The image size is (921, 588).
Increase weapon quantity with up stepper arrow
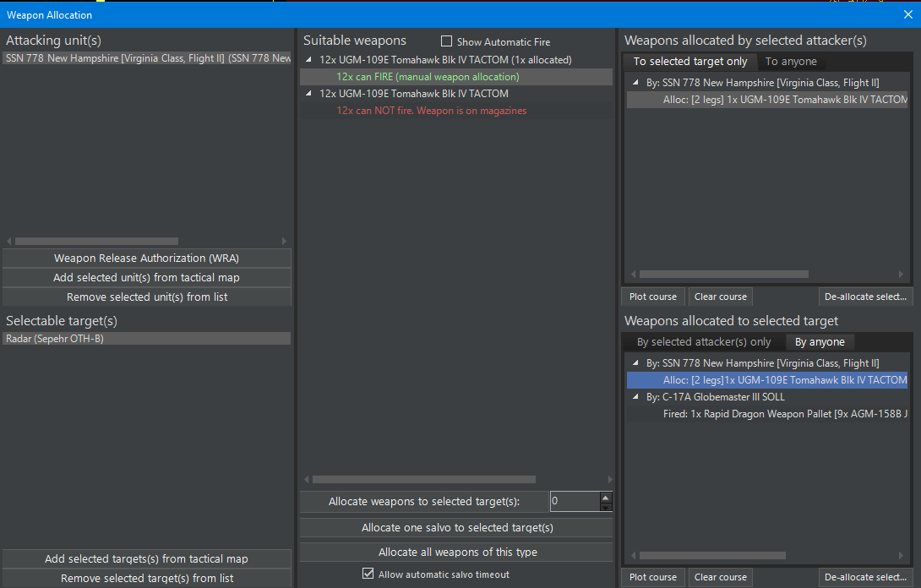606,497
